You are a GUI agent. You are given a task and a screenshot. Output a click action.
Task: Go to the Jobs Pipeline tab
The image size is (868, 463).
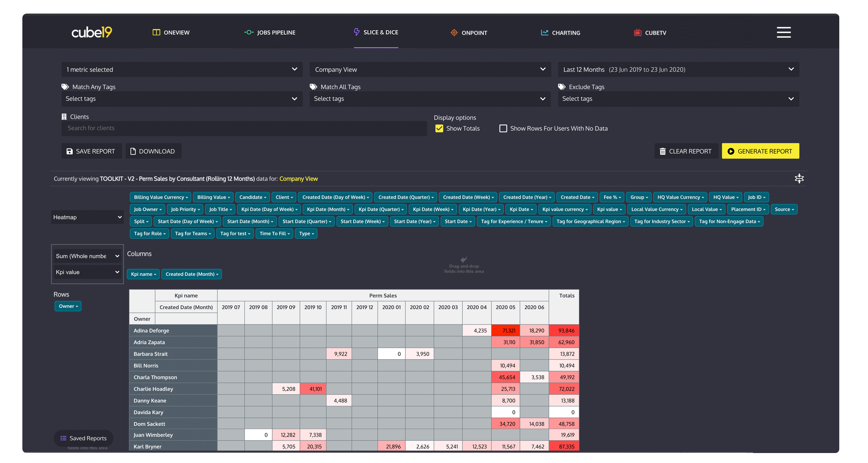tap(270, 33)
